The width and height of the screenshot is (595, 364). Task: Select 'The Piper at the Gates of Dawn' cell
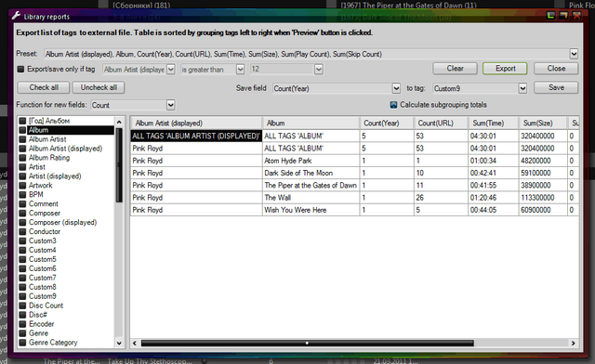[x=311, y=186]
